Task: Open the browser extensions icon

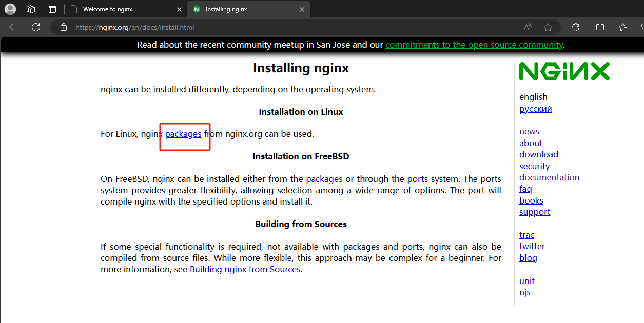Action: coord(575,27)
